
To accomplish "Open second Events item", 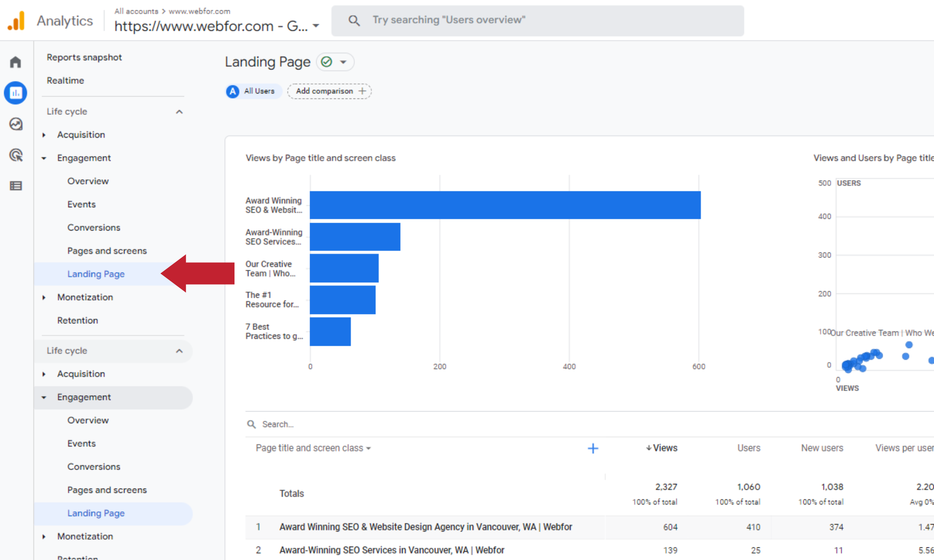I will [x=81, y=443].
